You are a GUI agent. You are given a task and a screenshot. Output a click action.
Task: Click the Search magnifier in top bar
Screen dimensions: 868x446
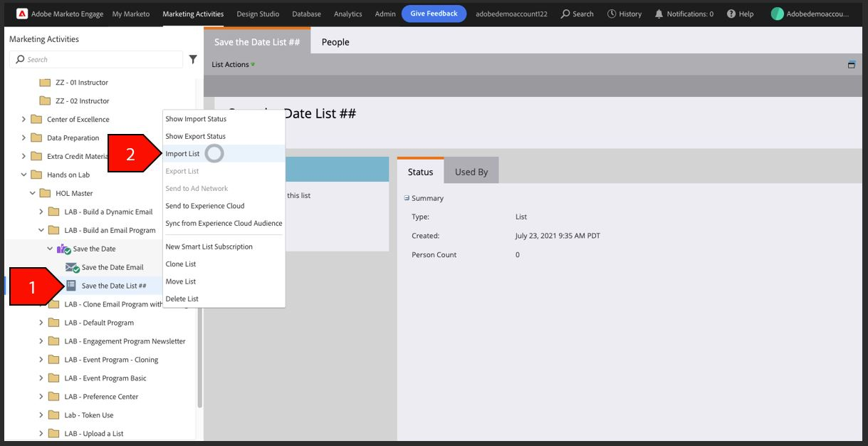coord(565,14)
